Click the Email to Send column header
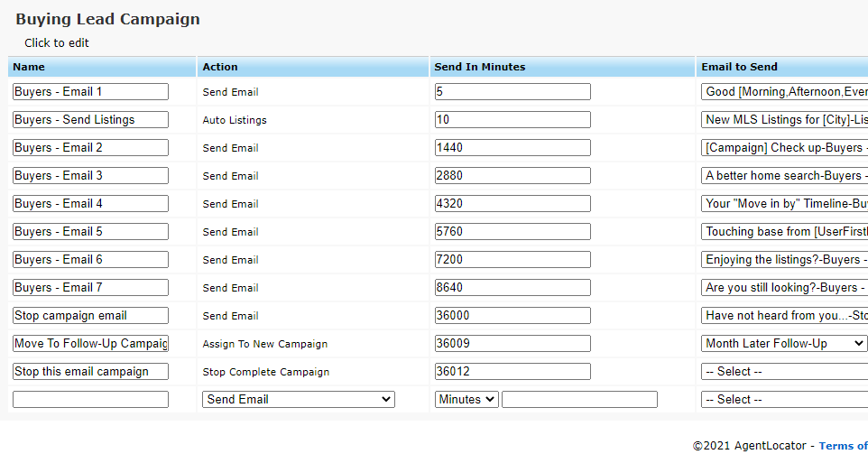The height and width of the screenshot is (454, 868). (740, 67)
